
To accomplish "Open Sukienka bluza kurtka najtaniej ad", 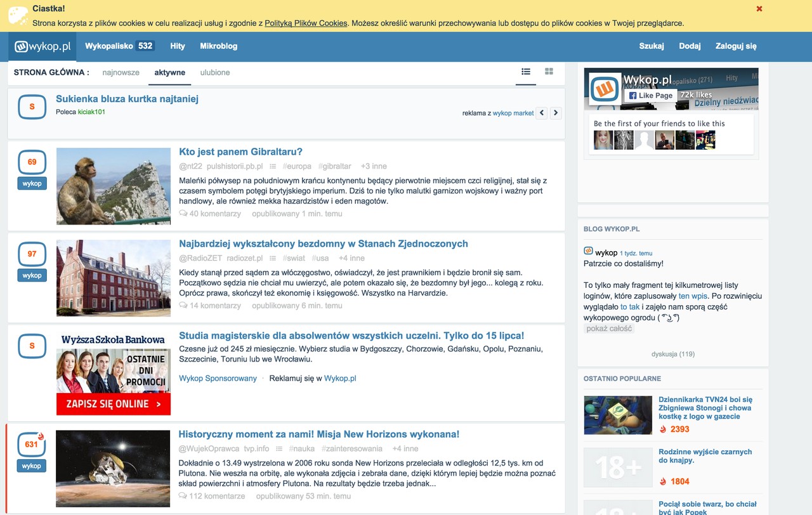I will 127,99.
